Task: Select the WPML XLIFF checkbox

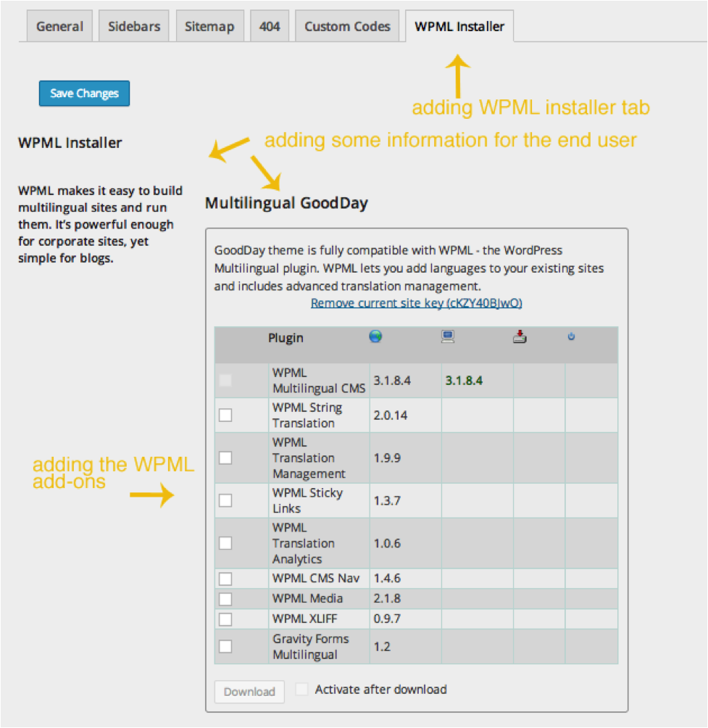Action: (x=225, y=619)
